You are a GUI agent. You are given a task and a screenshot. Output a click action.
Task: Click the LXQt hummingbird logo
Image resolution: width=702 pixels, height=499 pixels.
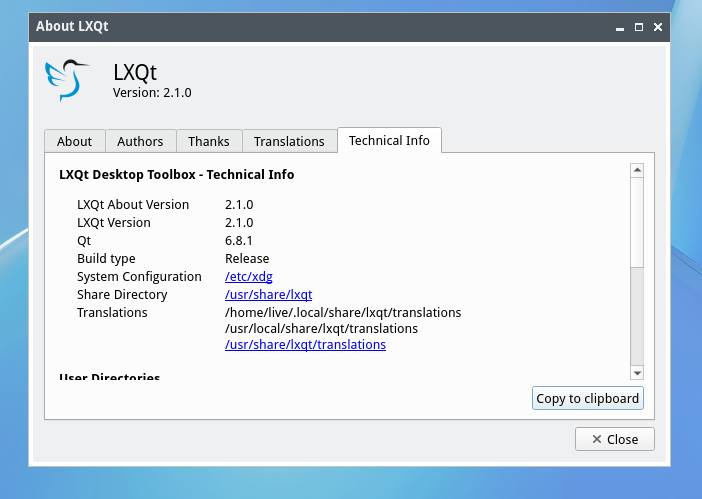coord(67,80)
